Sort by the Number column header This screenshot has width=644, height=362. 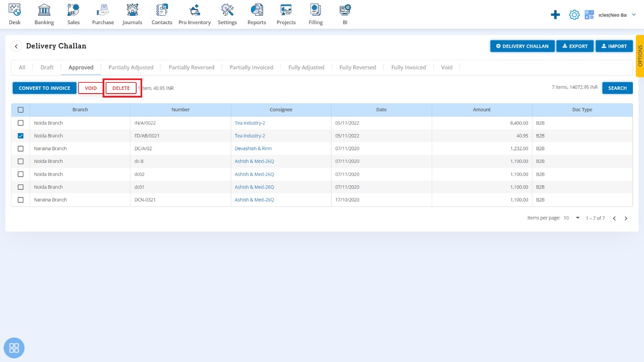click(181, 110)
